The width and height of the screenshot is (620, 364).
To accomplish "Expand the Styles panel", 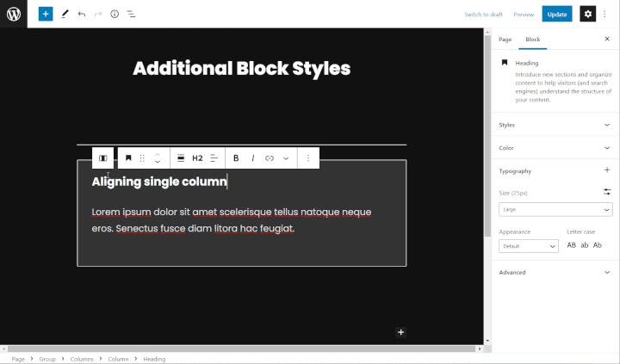I will click(555, 125).
